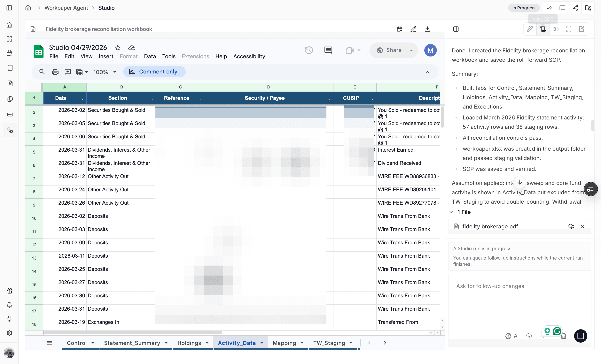Open the Share dropdown arrow
The width and height of the screenshot is (601, 364).
411,50
